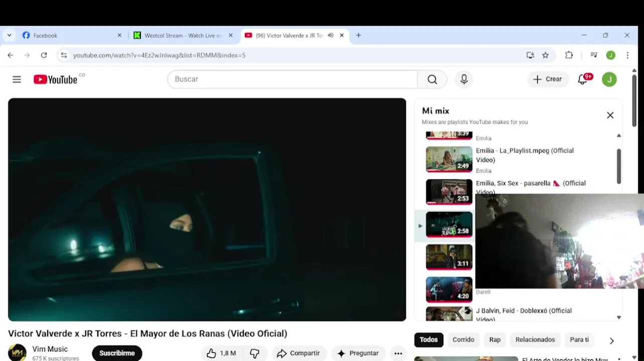Image resolution: width=644 pixels, height=361 pixels.
Task: Install app icon in address bar
Action: pos(530,55)
